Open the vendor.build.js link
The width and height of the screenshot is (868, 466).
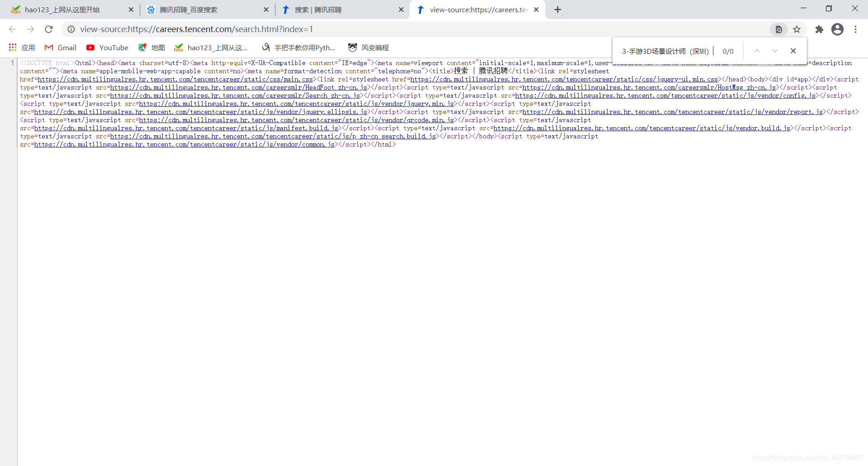[x=642, y=128]
